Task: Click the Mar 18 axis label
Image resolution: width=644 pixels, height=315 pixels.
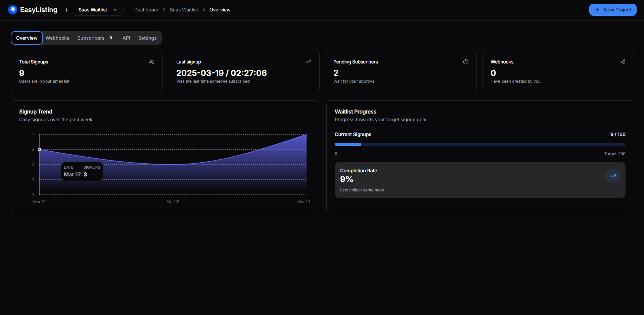Action: pos(173,202)
